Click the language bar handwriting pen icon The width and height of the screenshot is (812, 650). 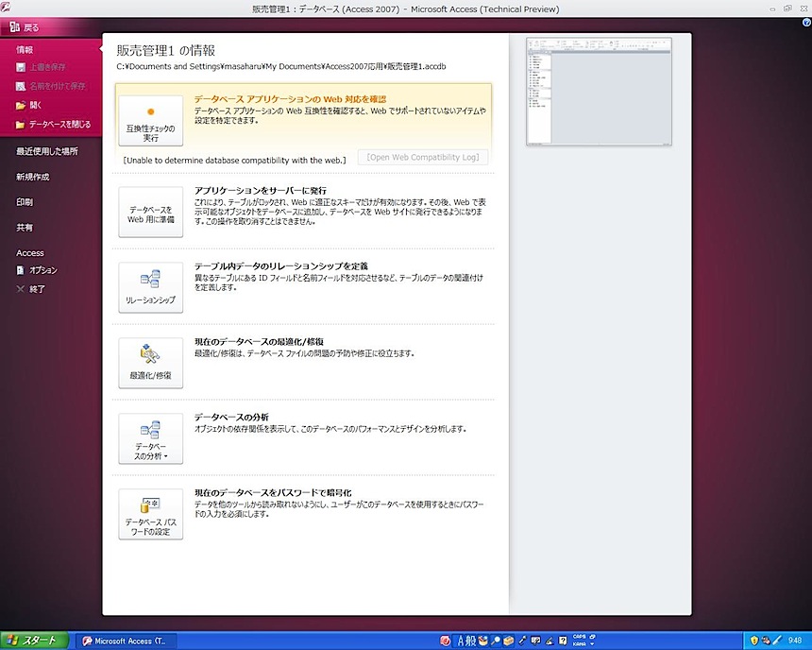pos(550,641)
